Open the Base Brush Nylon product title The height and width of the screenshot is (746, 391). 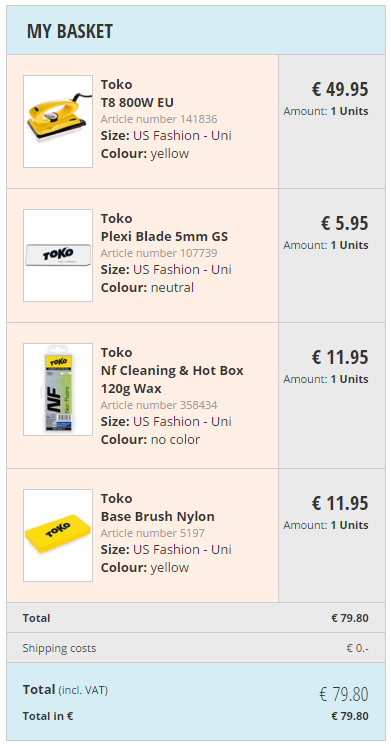point(157,517)
